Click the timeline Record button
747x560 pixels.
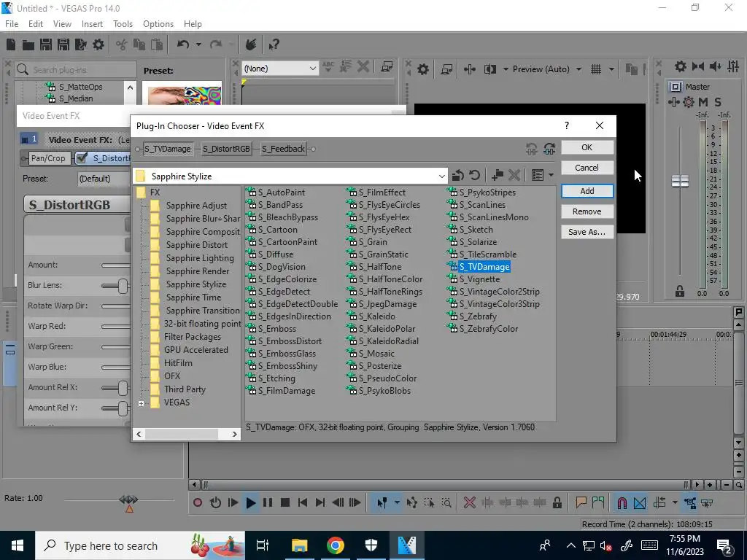point(198,502)
